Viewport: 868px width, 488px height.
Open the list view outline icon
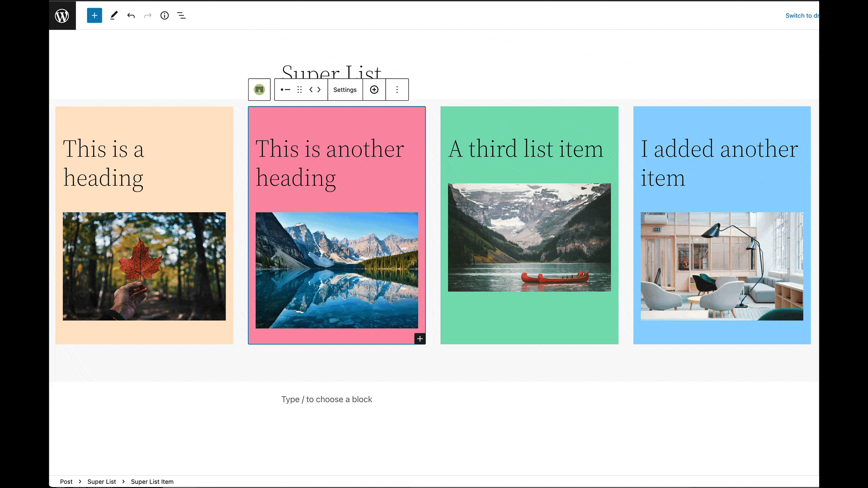pos(181,15)
